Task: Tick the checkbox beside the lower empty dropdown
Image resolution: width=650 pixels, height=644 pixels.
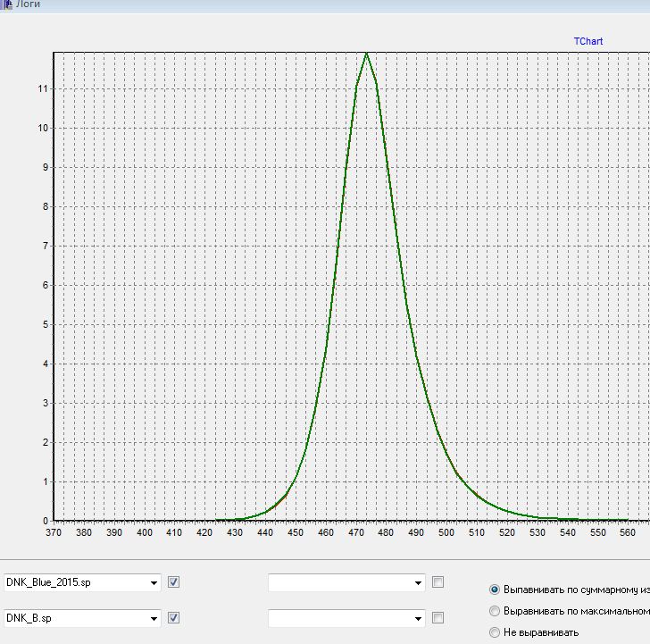Action: coord(437,618)
